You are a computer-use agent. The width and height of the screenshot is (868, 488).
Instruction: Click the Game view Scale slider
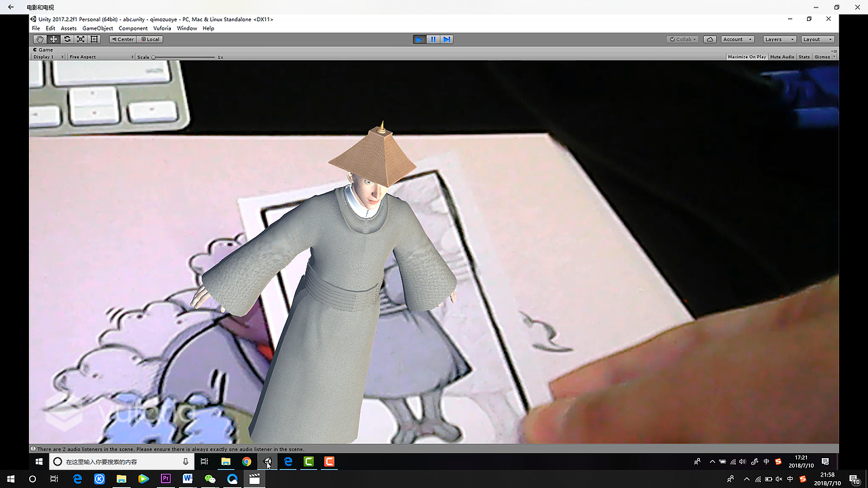pos(184,57)
